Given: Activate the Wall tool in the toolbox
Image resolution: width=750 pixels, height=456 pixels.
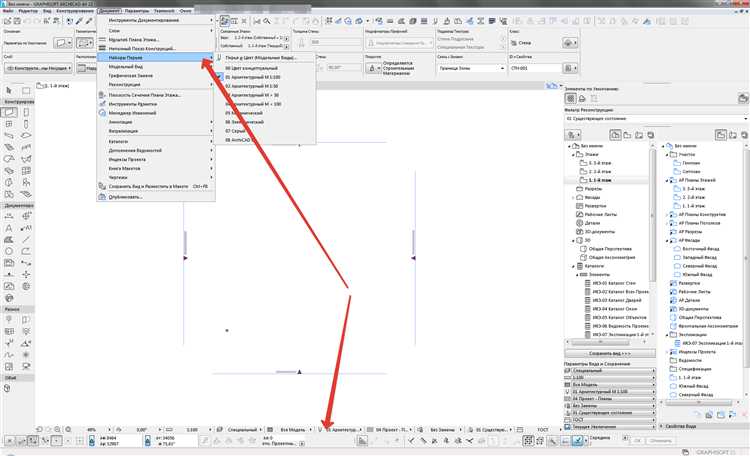Looking at the screenshot, I should click(x=9, y=112).
